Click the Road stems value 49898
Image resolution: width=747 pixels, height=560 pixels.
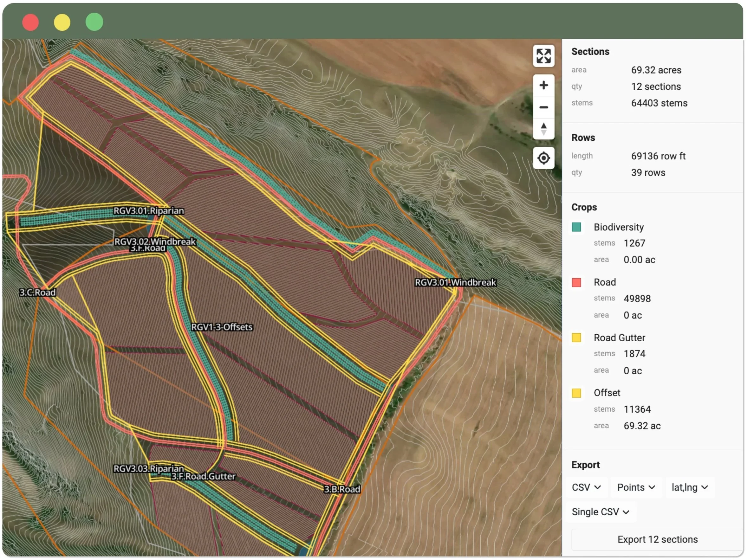[x=637, y=299]
